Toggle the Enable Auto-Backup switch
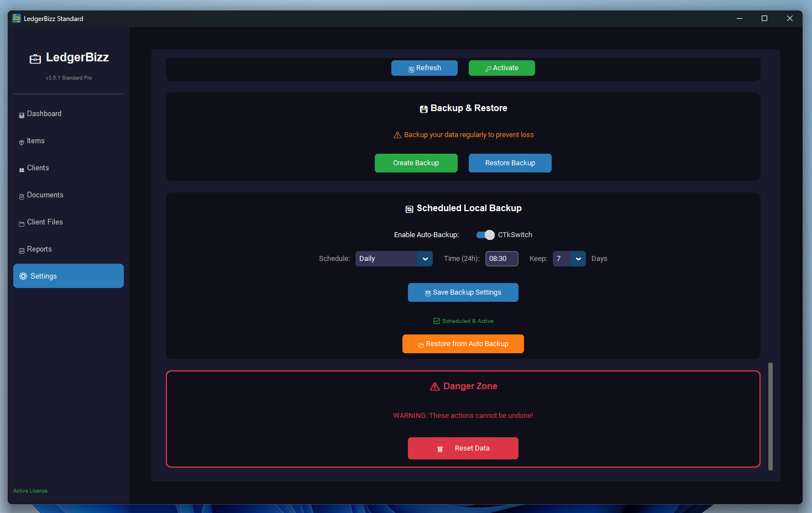The width and height of the screenshot is (812, 513). tap(485, 235)
